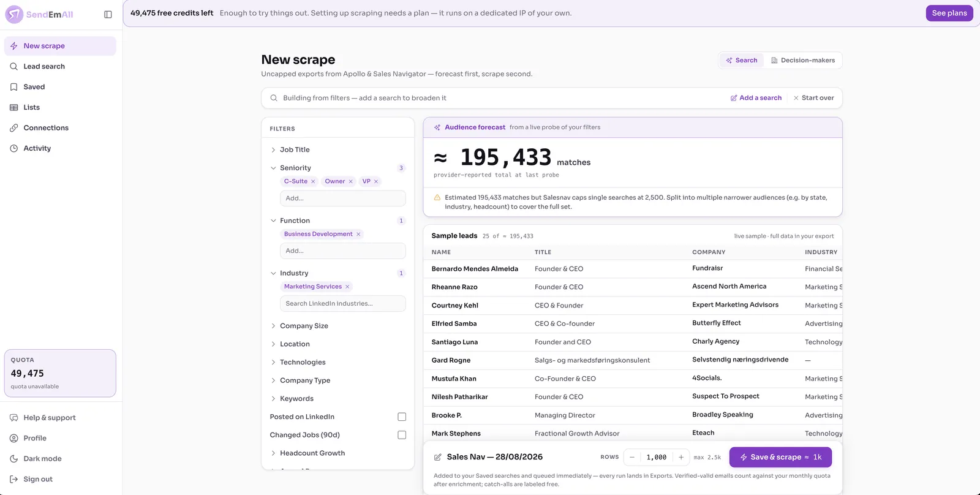980x495 pixels.
Task: Toggle the sidebar collapse icon
Action: [x=108, y=14]
